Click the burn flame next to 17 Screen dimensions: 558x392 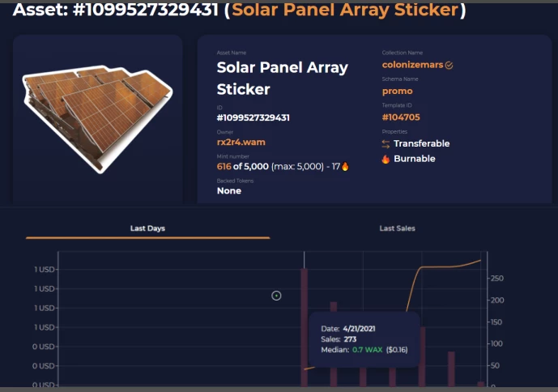coord(345,166)
